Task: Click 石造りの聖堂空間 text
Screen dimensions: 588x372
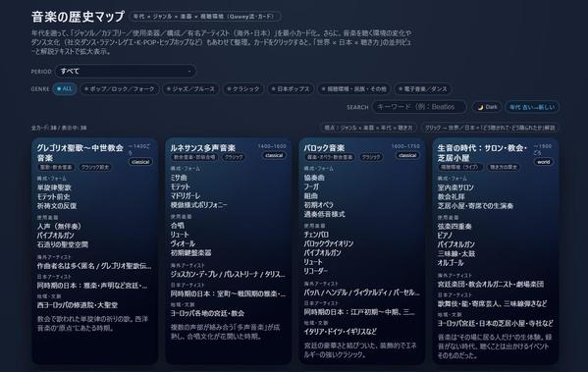Action: (x=63, y=244)
